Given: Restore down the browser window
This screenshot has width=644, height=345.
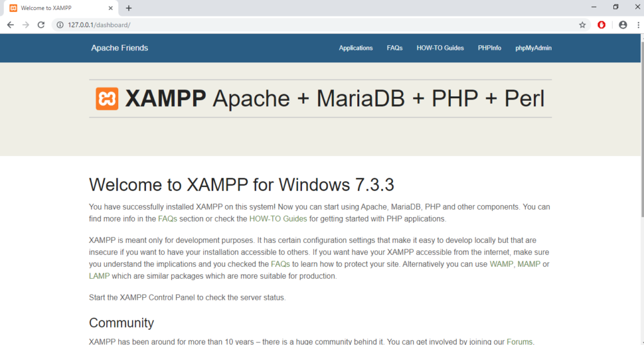Looking at the screenshot, I should tap(616, 7).
